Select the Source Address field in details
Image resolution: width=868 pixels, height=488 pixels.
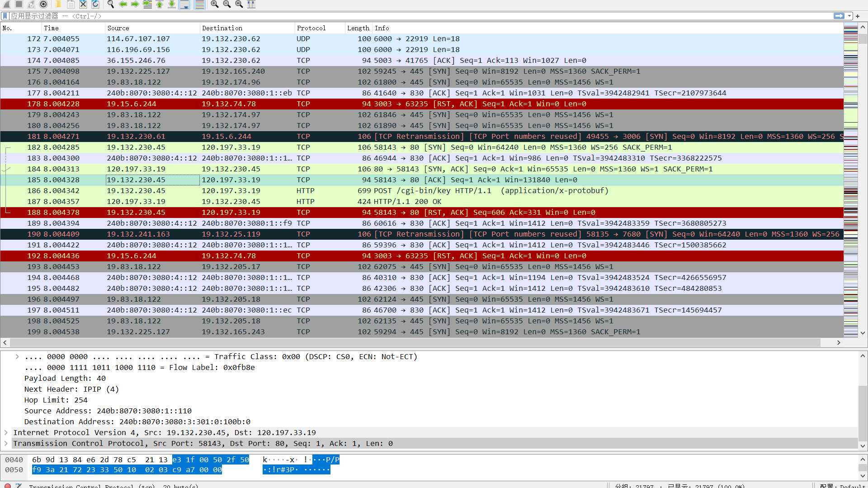[x=108, y=411]
